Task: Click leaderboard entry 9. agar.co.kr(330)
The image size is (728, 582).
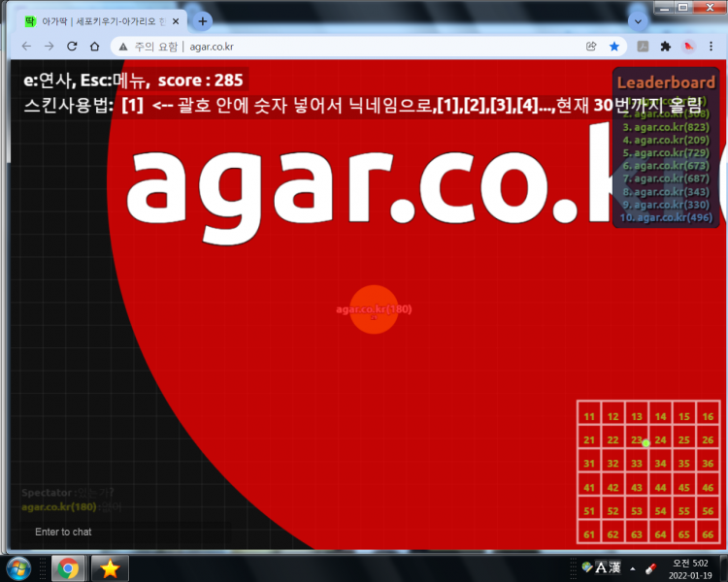Action: coord(666,205)
